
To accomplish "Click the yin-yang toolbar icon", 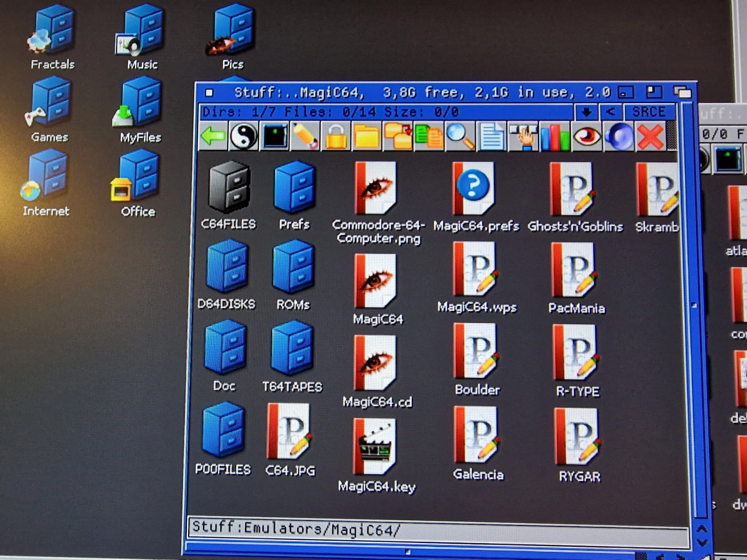I will (243, 136).
